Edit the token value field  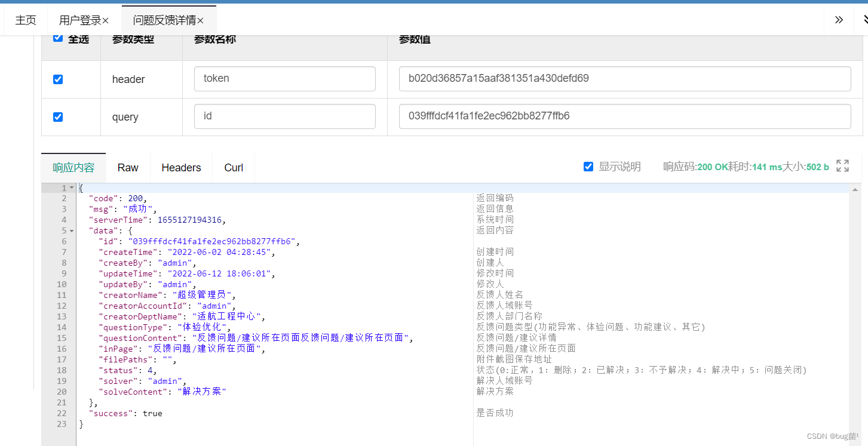coord(625,79)
